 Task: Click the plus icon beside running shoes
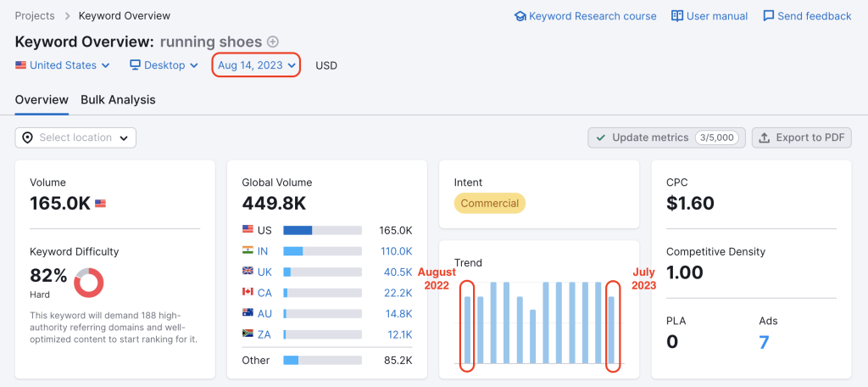(x=273, y=42)
